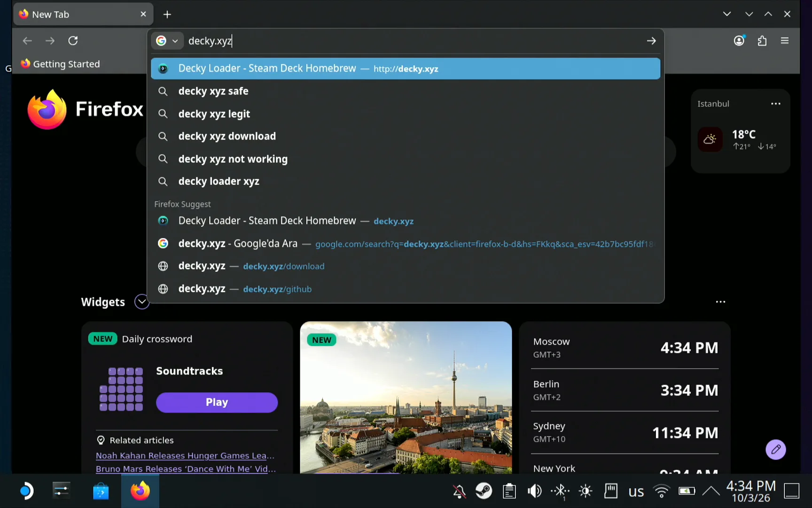Open the Firefox hamburger menu
The image size is (812, 508).
785,41
